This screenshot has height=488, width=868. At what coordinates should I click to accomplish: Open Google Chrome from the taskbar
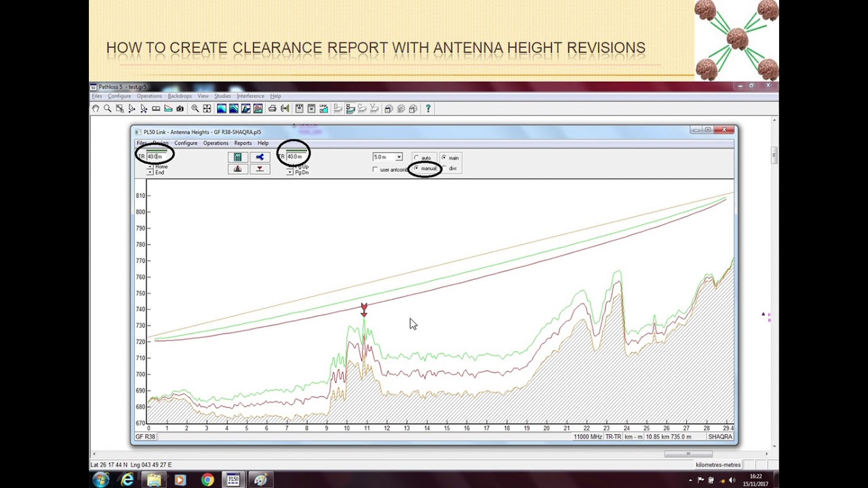click(x=207, y=481)
